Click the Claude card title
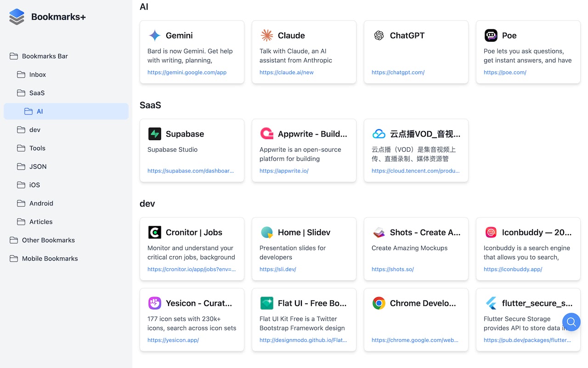The height and width of the screenshot is (368, 588). click(x=291, y=35)
